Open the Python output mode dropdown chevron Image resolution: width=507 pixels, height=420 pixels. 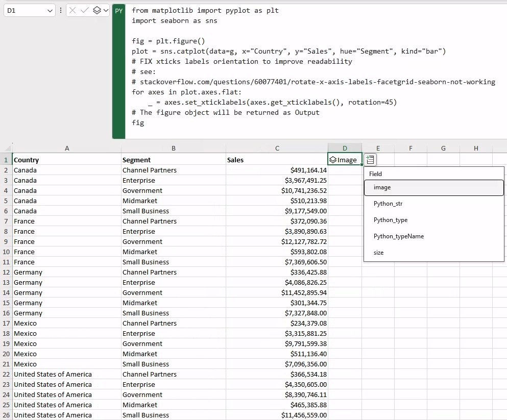point(106,10)
